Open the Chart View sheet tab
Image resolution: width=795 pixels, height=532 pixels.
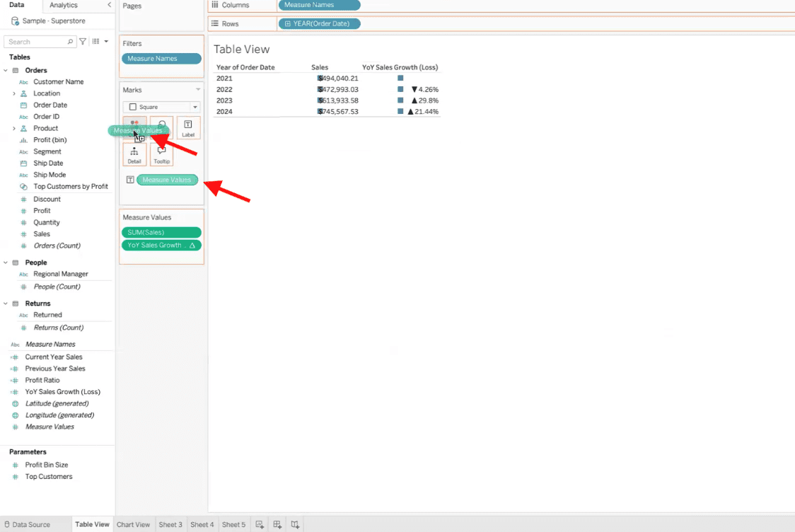pyautogui.click(x=133, y=524)
